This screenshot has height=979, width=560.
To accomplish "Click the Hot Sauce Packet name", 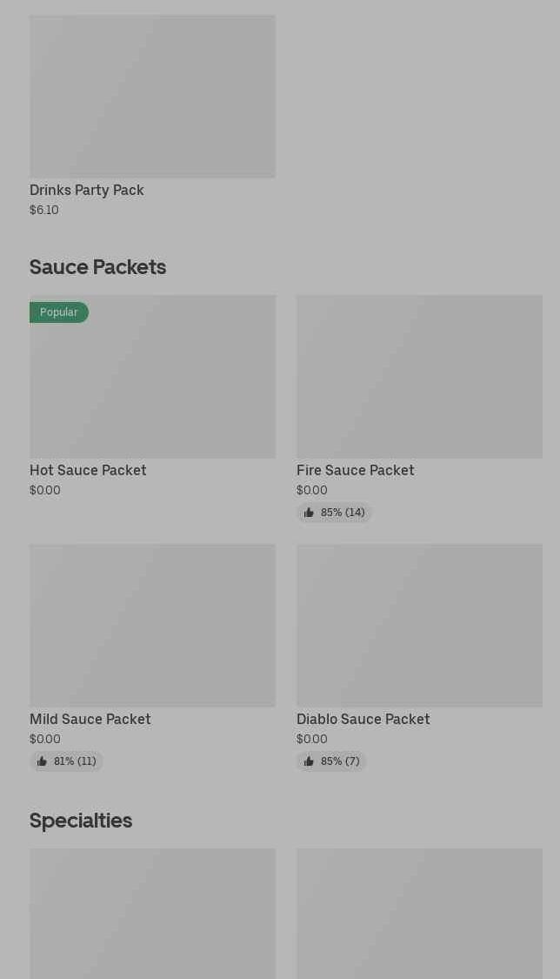I will 88,470.
